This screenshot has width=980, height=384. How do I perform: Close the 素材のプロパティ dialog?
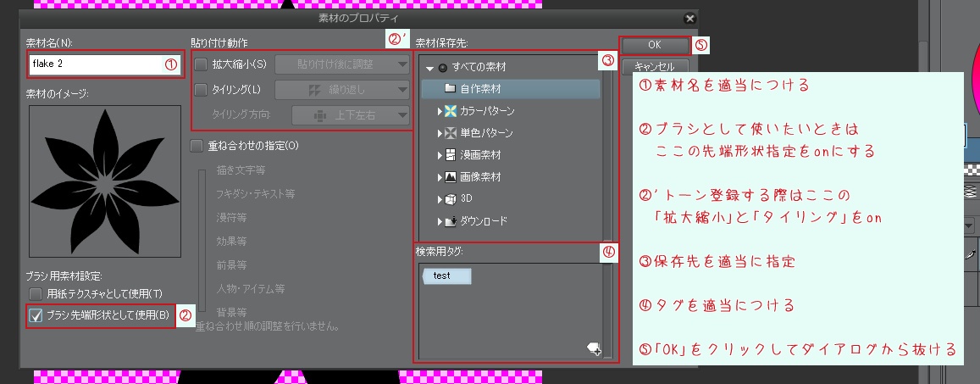(x=689, y=19)
